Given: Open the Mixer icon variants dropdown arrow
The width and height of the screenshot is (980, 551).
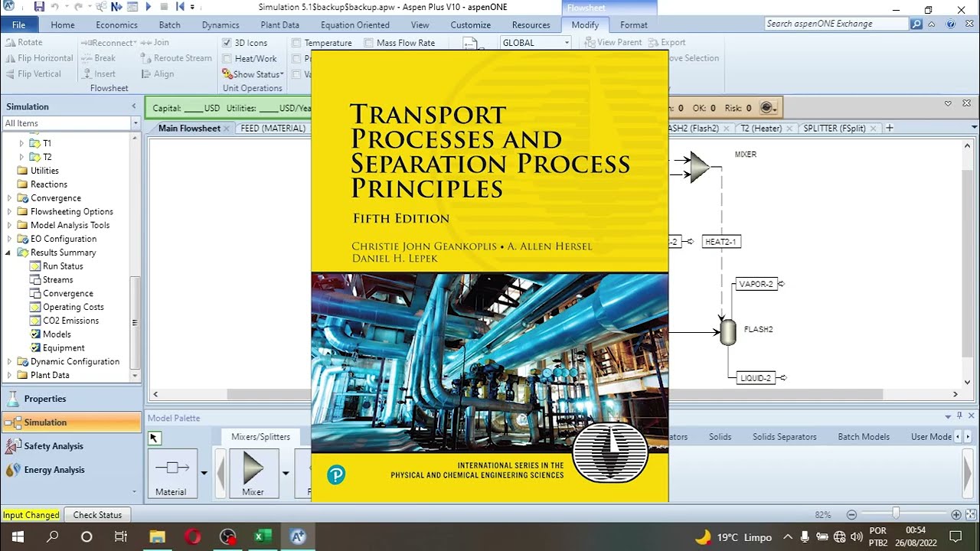Looking at the screenshot, I should [286, 473].
